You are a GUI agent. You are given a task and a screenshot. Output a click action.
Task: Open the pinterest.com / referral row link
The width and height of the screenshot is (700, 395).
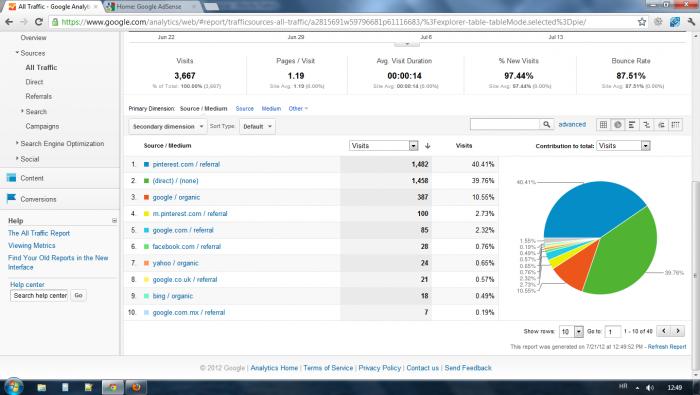[x=186, y=164]
